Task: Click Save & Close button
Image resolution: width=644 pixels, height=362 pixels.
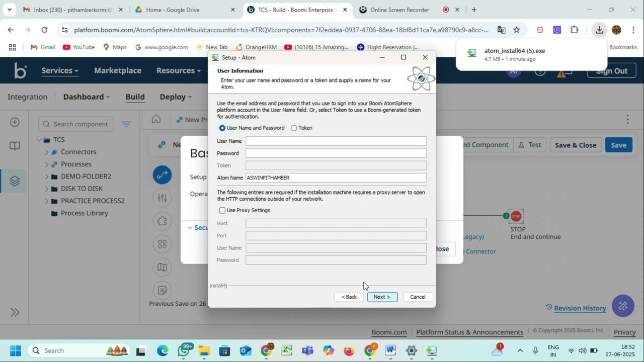Action: pos(576,145)
